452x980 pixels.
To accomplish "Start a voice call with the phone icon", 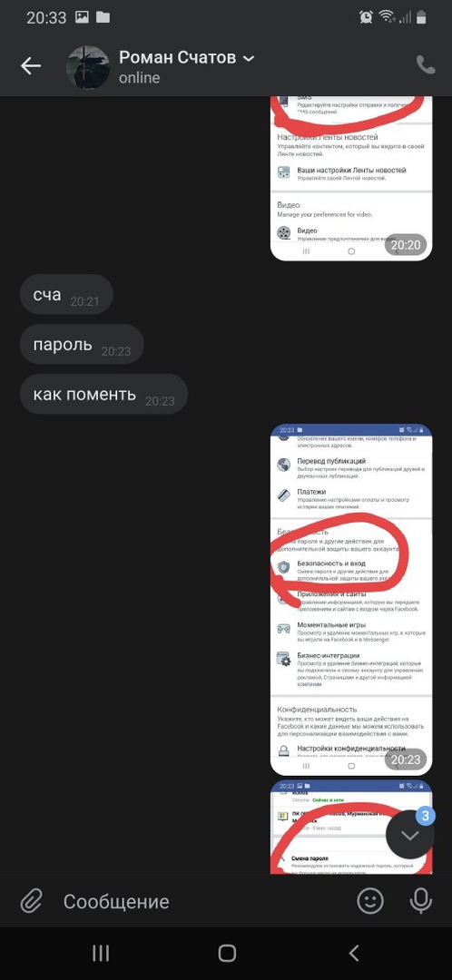I will click(x=426, y=65).
